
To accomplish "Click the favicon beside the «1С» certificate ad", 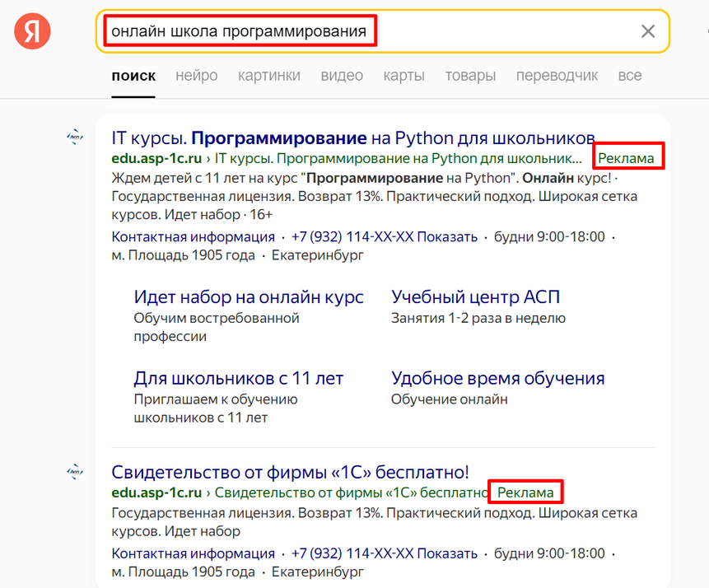I will [75, 472].
